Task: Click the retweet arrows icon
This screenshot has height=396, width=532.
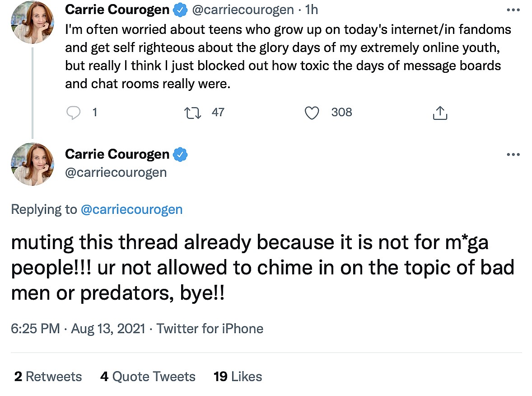Action: [193, 113]
